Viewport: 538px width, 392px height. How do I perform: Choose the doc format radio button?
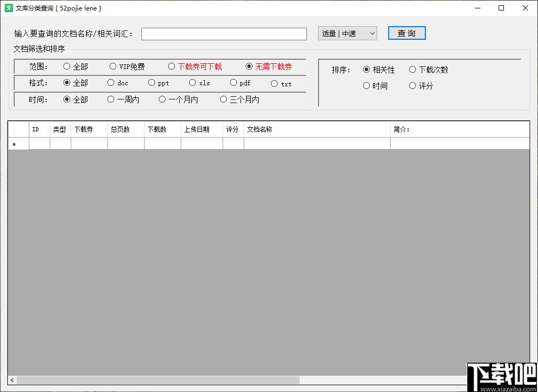point(118,83)
